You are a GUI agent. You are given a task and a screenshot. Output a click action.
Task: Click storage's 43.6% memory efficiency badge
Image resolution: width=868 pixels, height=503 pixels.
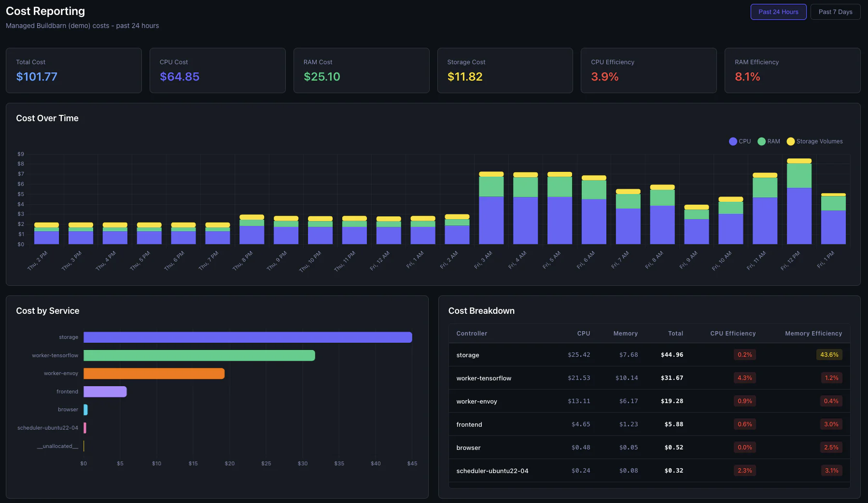[x=829, y=355]
